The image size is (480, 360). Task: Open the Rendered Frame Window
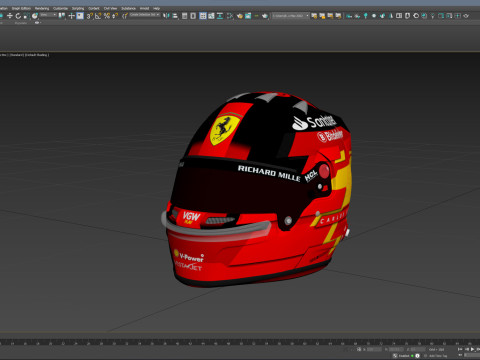(x=248, y=16)
